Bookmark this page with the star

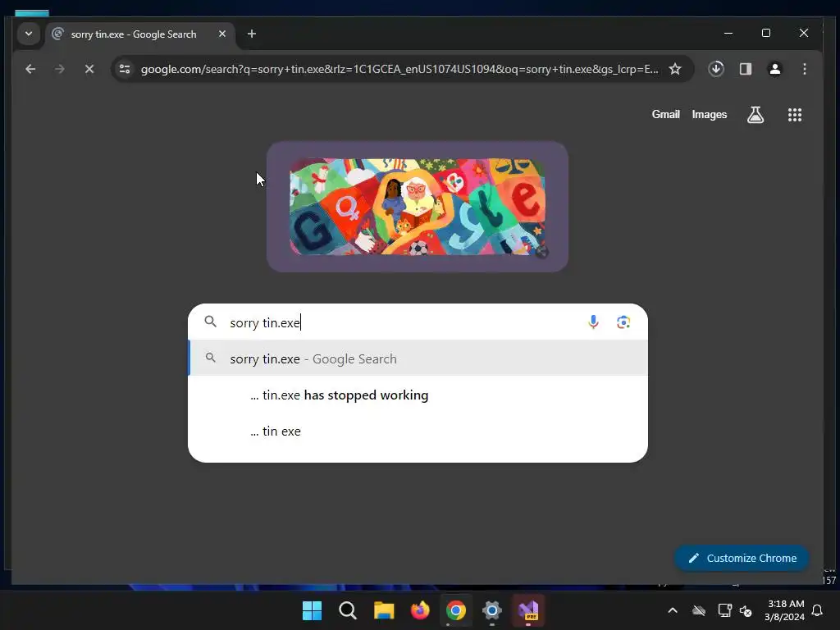click(675, 69)
